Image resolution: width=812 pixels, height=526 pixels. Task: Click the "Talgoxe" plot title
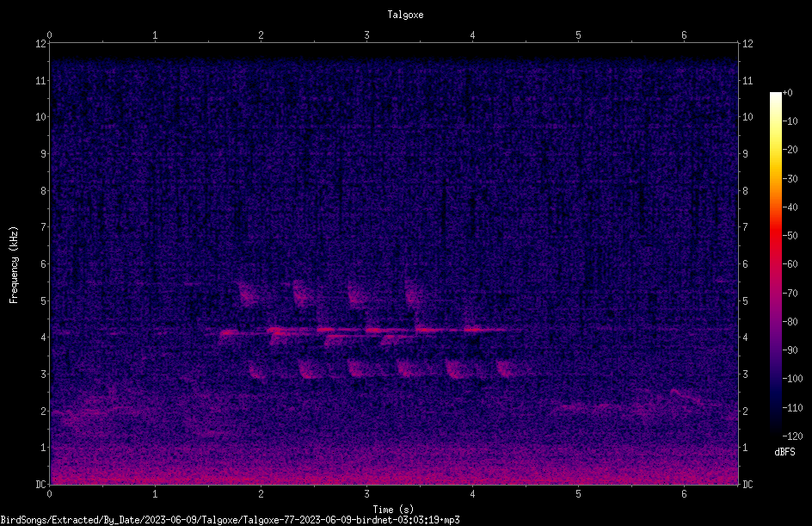405,15
